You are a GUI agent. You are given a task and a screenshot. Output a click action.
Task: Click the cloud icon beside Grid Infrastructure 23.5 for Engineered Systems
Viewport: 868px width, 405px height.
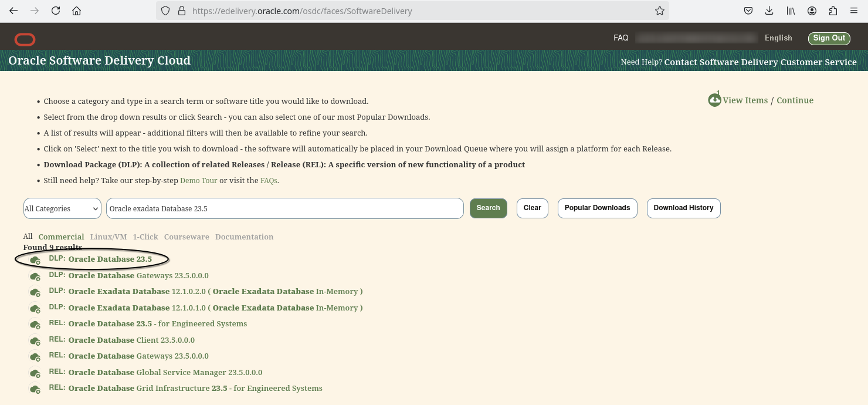[35, 389]
